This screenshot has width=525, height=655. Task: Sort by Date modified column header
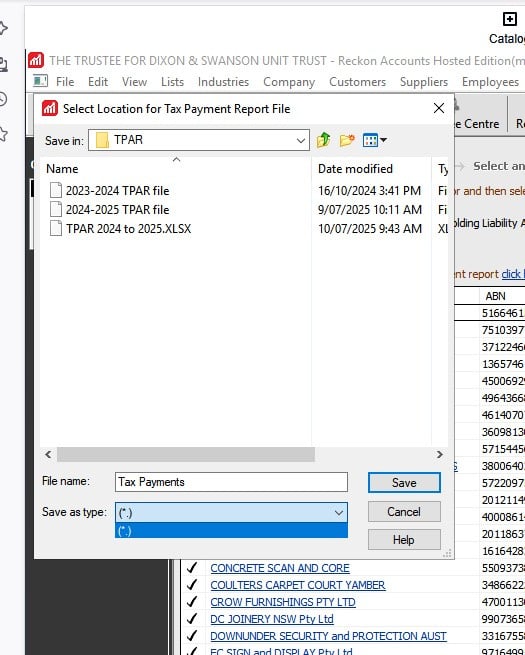tap(355, 169)
